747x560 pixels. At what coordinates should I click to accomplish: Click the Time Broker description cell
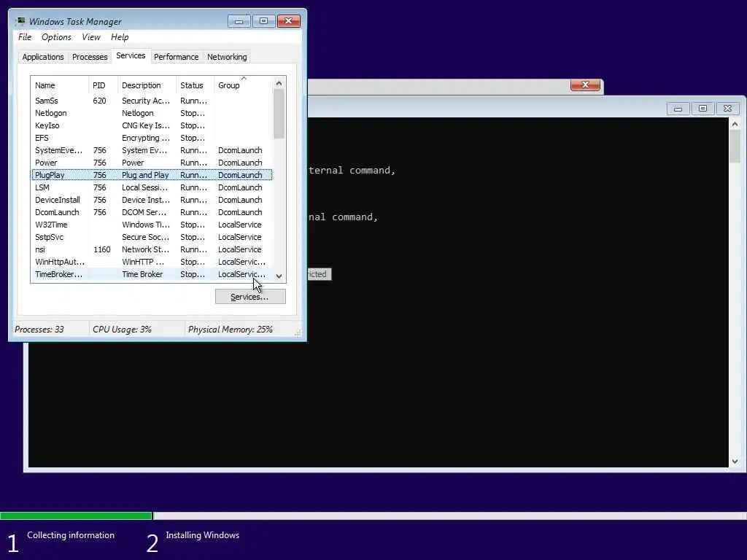pyautogui.click(x=142, y=274)
